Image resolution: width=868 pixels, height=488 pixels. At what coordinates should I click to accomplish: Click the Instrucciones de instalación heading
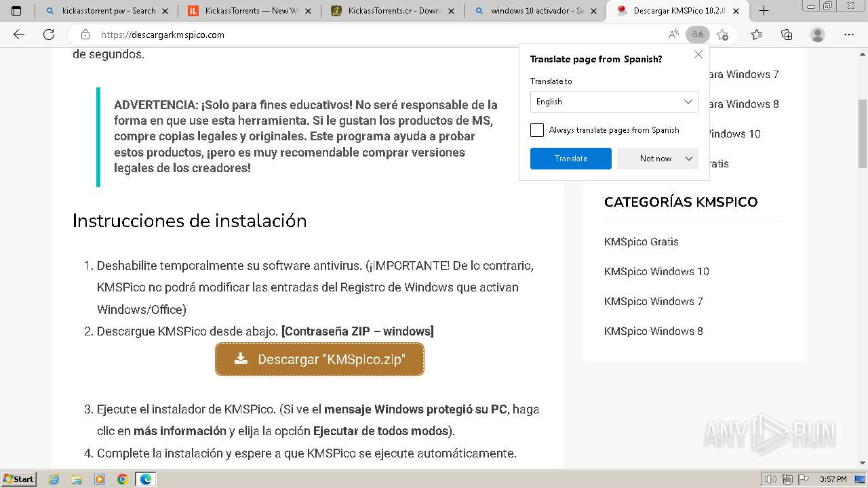[x=190, y=221]
